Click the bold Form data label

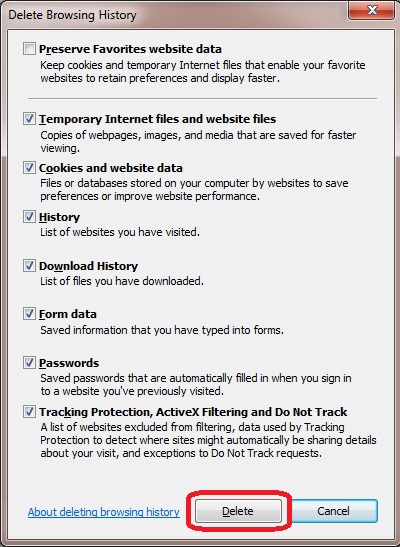68,314
